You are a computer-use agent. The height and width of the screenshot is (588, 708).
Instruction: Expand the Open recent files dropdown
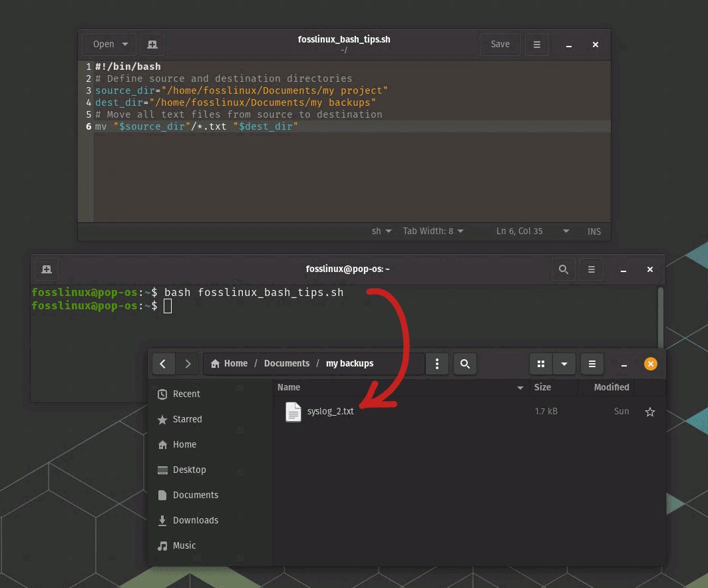(125, 45)
